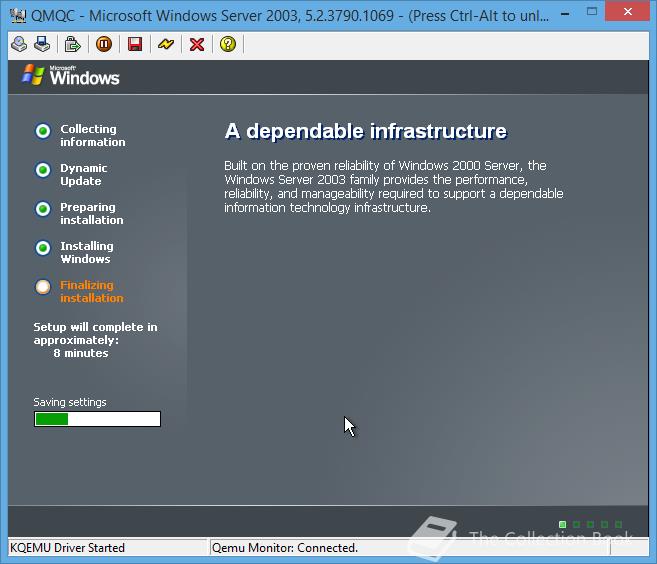This screenshot has width=657, height=564.
Task: Click the Saving settings progress bar
Action: click(97, 419)
